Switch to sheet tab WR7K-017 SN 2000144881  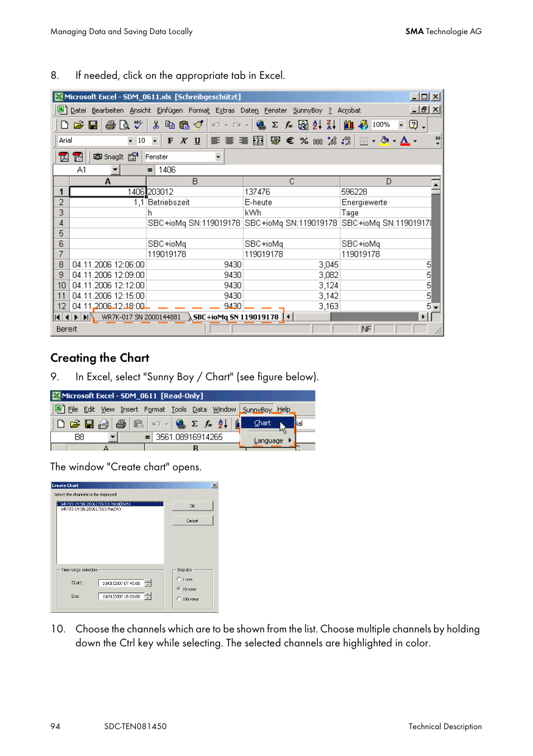pos(141,317)
